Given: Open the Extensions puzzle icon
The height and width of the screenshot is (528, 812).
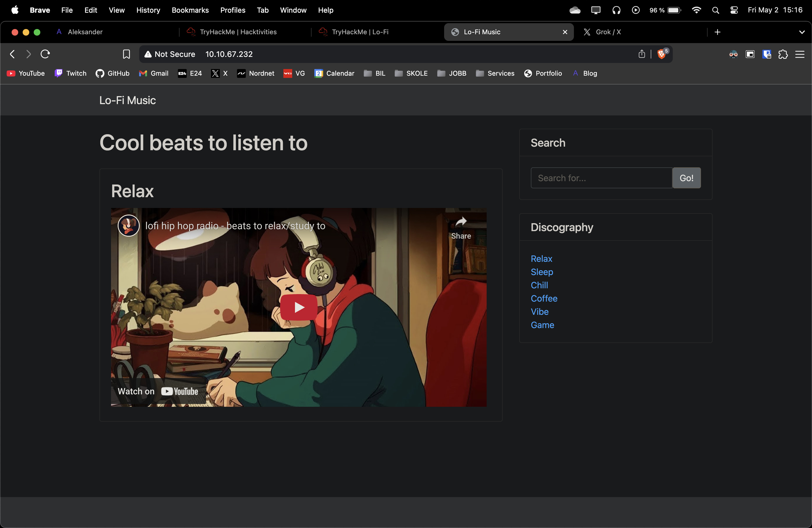Looking at the screenshot, I should click(783, 54).
